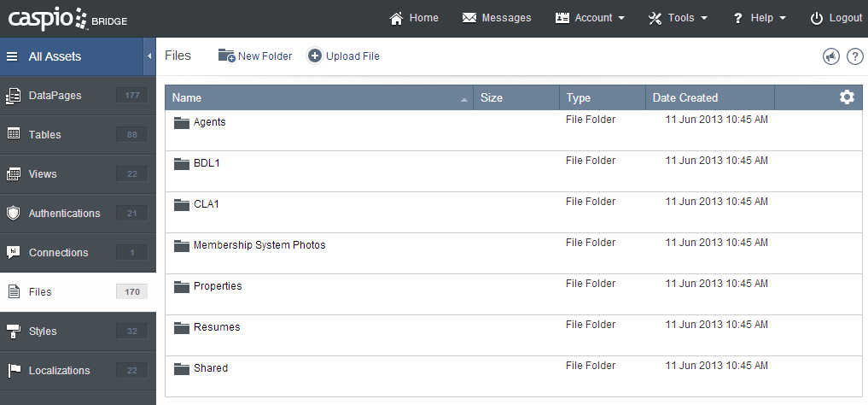Expand the Account dropdown menu
Viewport: 868px width, 405px height.
pyautogui.click(x=590, y=18)
